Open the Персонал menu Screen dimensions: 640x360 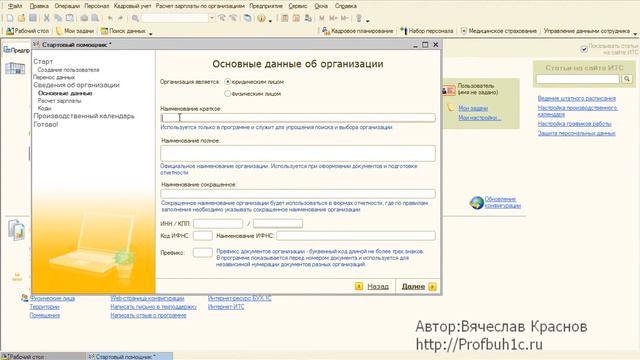[x=97, y=6]
